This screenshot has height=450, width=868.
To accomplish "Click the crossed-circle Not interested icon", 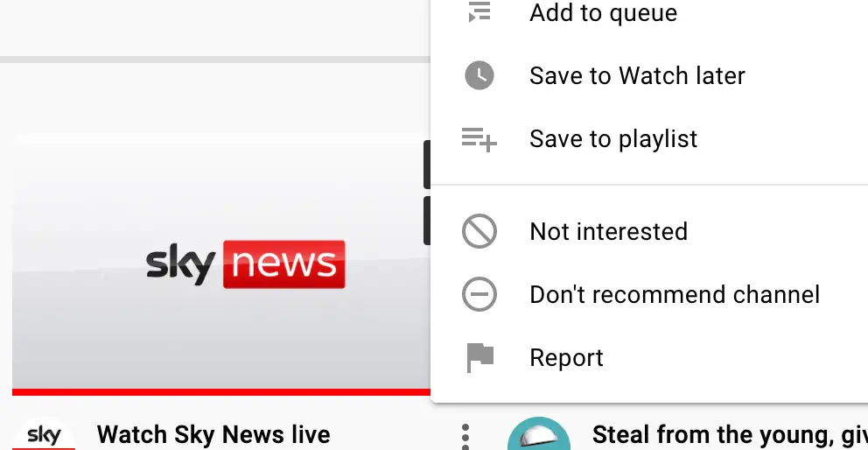I will 479,232.
